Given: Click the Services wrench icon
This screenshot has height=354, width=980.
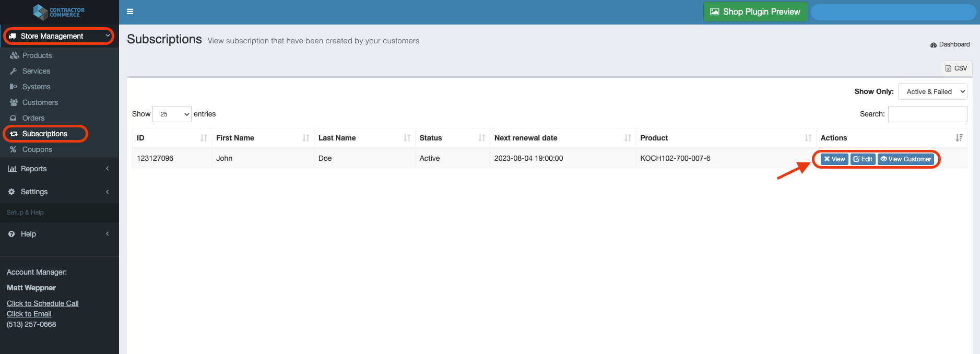Looking at the screenshot, I should click(14, 71).
